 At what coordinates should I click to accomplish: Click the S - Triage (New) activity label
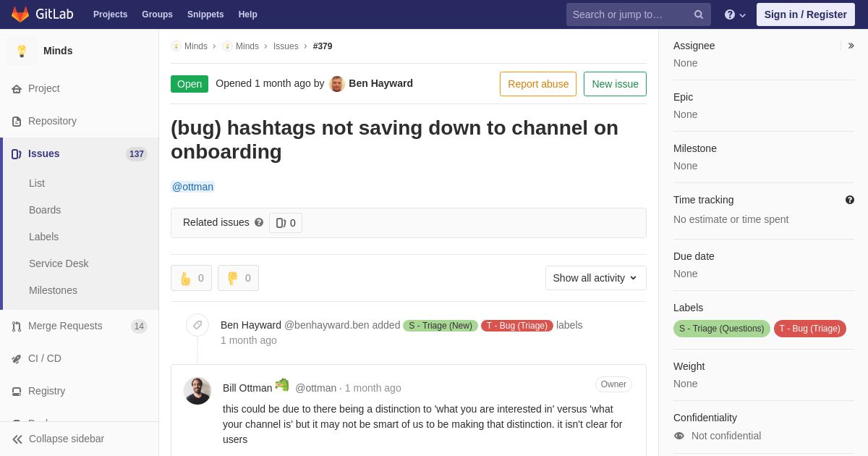pyautogui.click(x=441, y=326)
